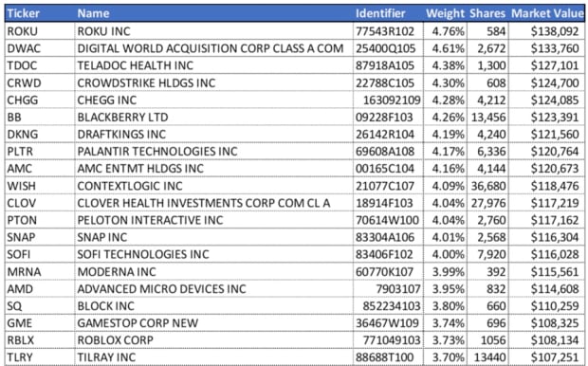Select the DIGITAL WORLD ACQUISITION CORP name cell
Image resolution: width=588 pixels, height=366 pixels.
pos(213,48)
